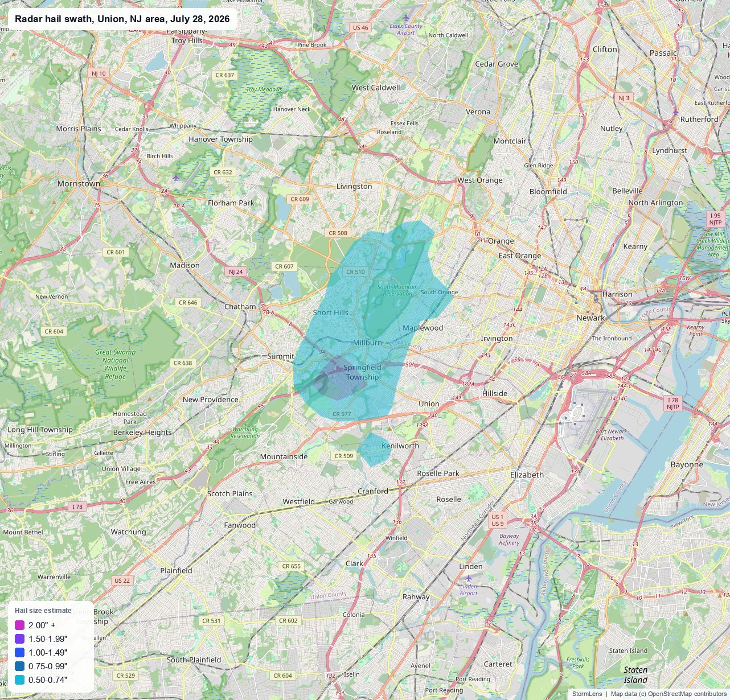This screenshot has width=730, height=700.
Task: Click the 'Chatham' town label
Action: (x=240, y=306)
